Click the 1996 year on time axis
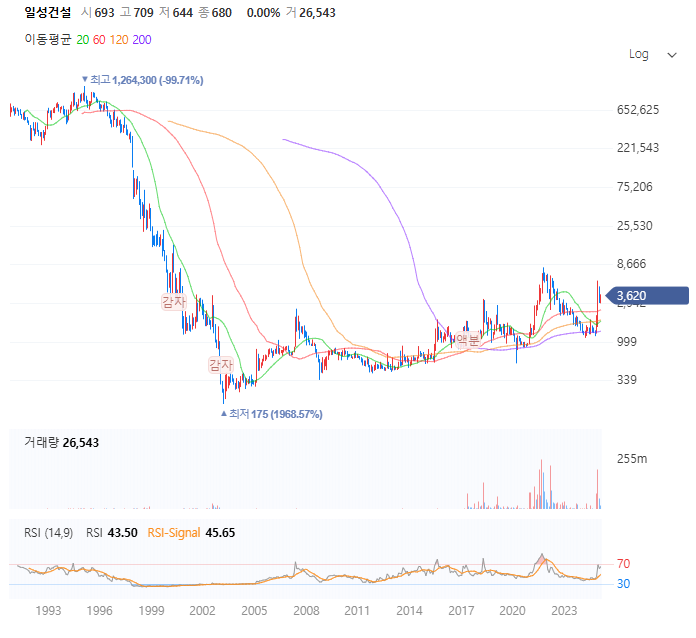This screenshot has width=696, height=638. [99, 611]
